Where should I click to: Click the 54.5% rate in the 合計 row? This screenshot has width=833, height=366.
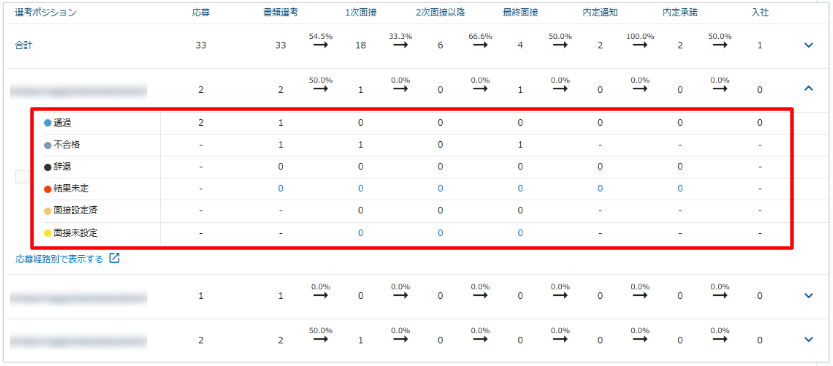tap(320, 37)
